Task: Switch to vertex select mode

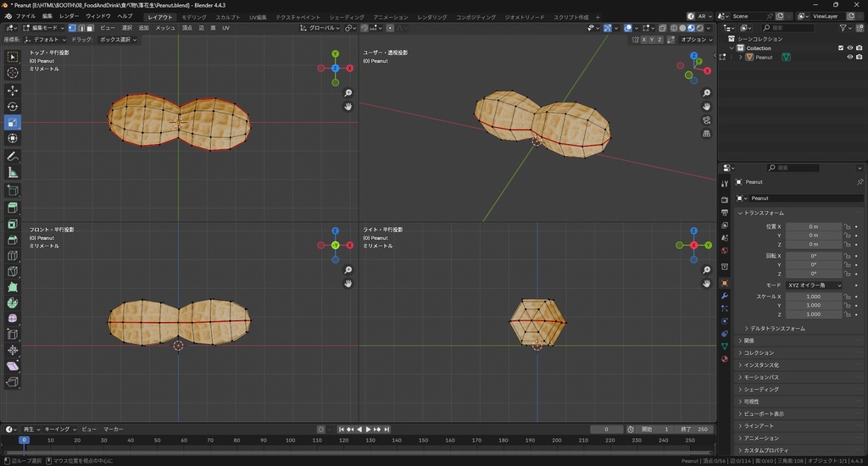Action: pos(74,28)
